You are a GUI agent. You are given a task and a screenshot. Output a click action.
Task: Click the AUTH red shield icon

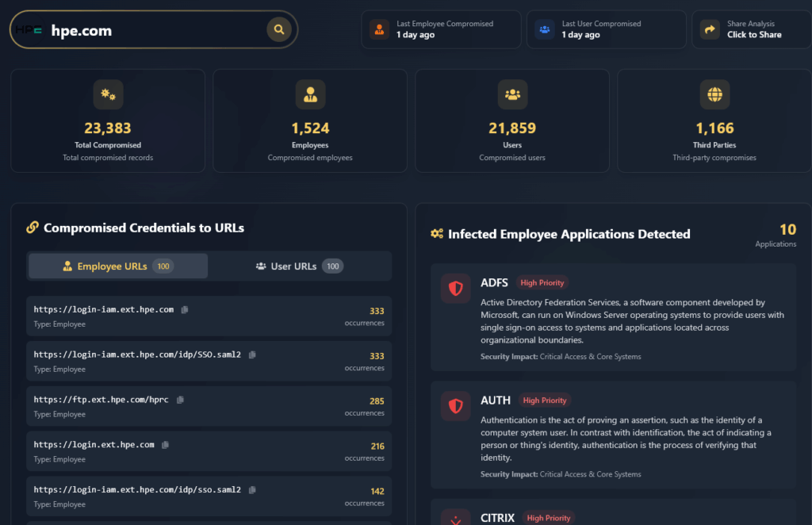(x=455, y=406)
